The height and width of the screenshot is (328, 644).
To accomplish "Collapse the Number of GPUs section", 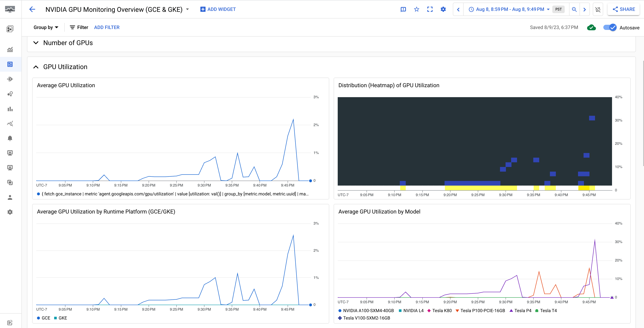I will 36,43.
